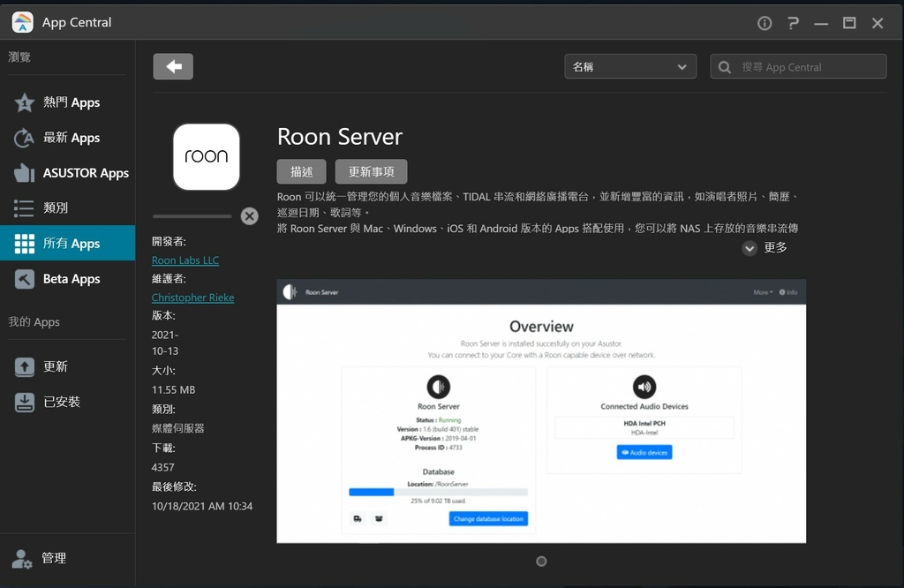Select the 類別 list icon
The height and width of the screenshot is (588, 904).
pyautogui.click(x=24, y=207)
